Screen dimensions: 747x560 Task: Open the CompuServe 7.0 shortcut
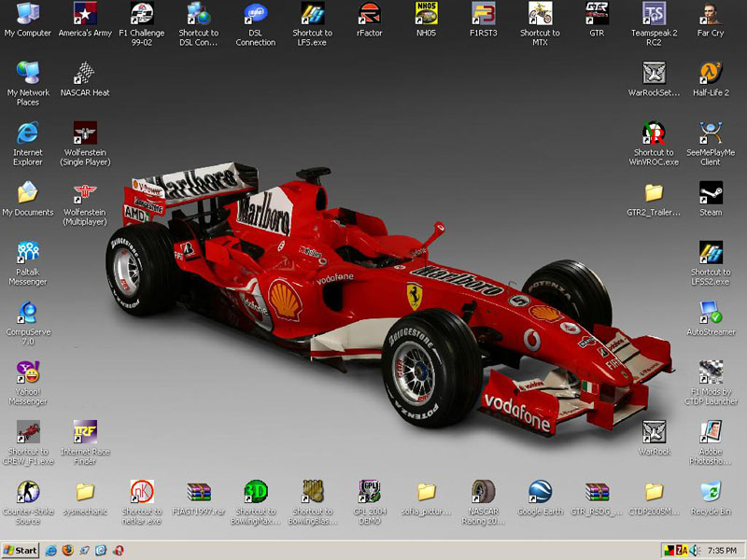[28, 323]
